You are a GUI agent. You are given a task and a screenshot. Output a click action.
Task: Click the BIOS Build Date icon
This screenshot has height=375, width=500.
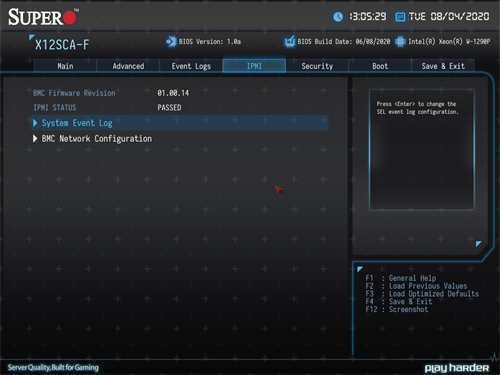pyautogui.click(x=290, y=42)
